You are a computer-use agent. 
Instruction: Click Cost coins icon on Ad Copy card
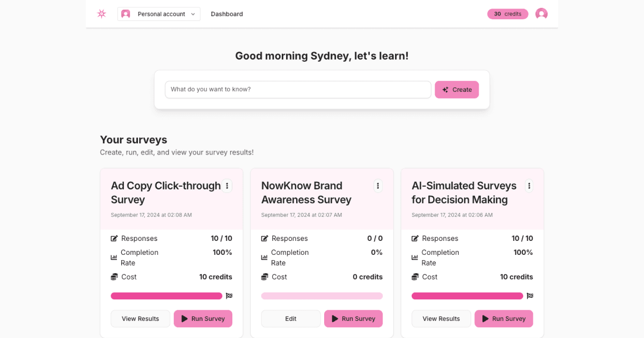click(114, 277)
